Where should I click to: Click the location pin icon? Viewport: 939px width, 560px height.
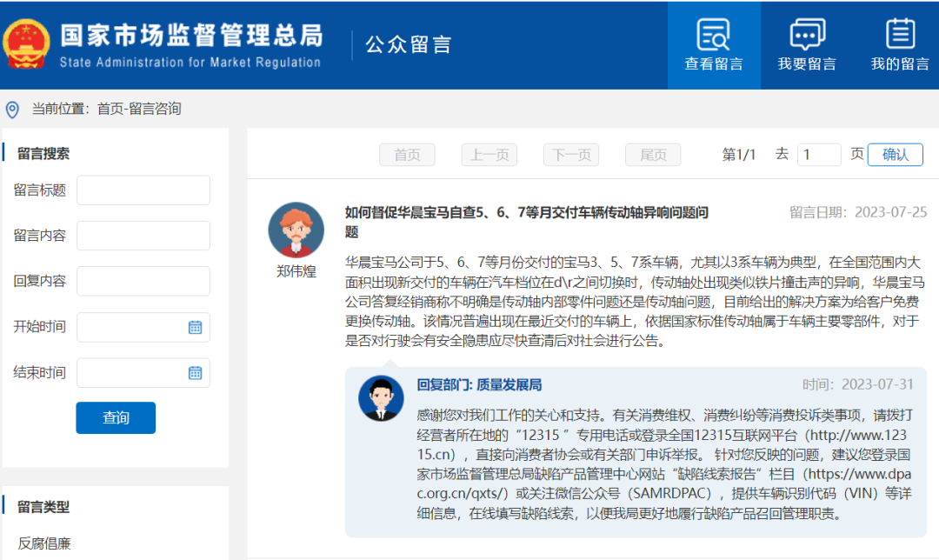tap(12, 110)
